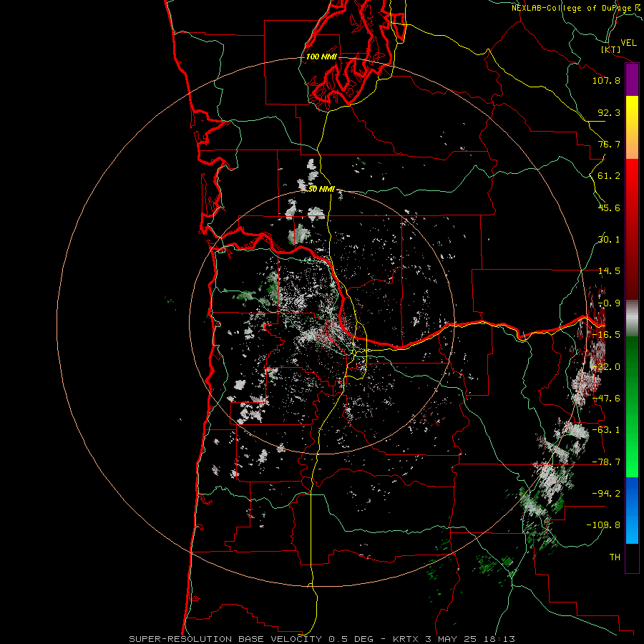This screenshot has width=644, height=644.
Task: Click the -32.0 velocity scale value
Action: coord(606,367)
